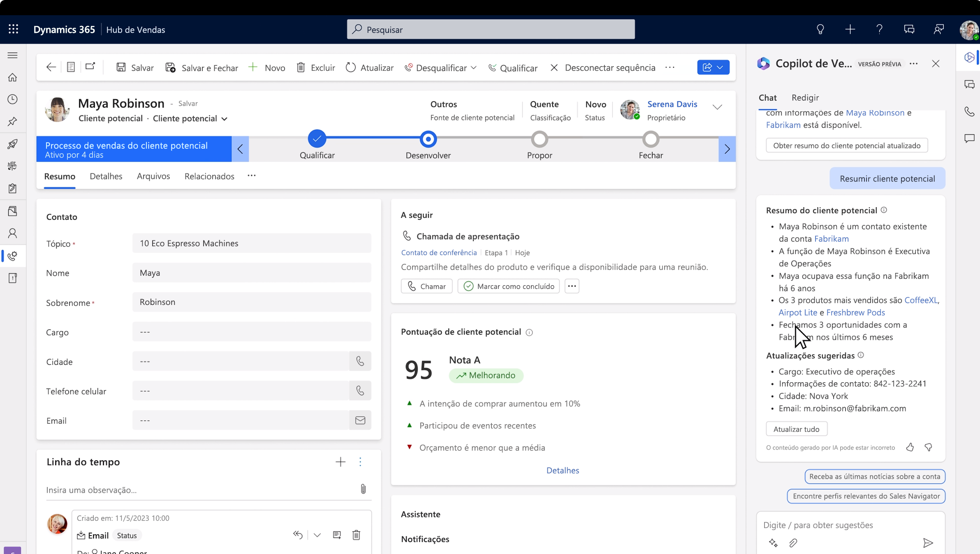This screenshot has width=980, height=554.
Task: Click the Copilot sparkle prompts icon
Action: pos(773,543)
